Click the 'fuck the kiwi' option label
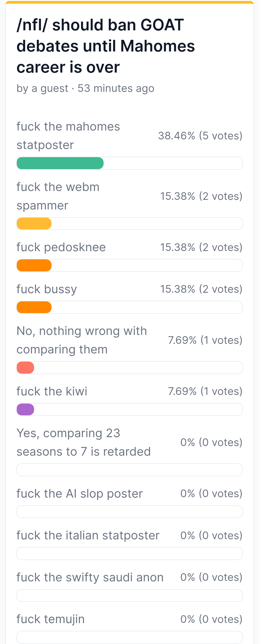The image size is (259, 644). (52, 391)
